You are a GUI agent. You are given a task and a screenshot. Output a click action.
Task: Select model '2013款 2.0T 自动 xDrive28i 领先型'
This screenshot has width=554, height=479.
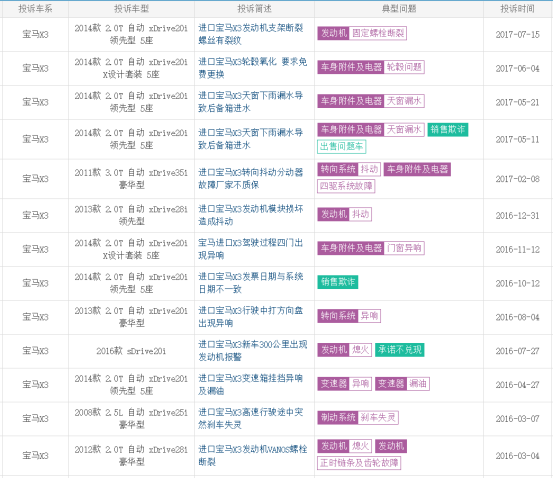point(131,215)
